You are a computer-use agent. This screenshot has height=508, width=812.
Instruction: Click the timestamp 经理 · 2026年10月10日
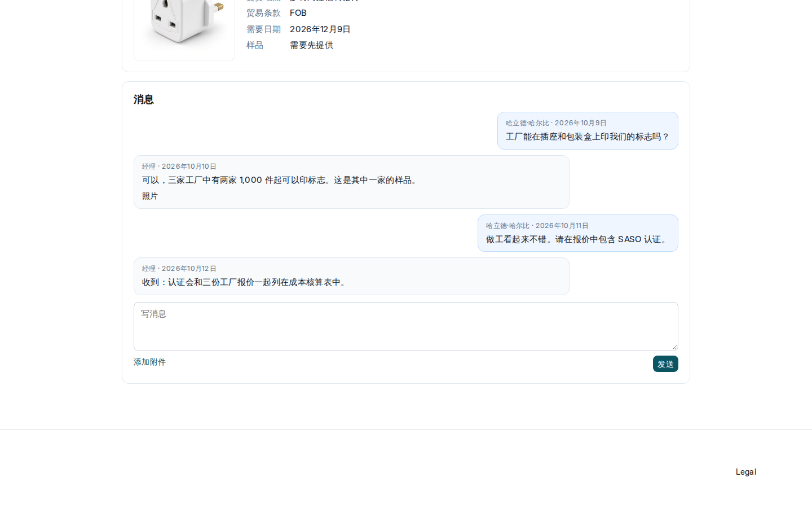tap(179, 167)
